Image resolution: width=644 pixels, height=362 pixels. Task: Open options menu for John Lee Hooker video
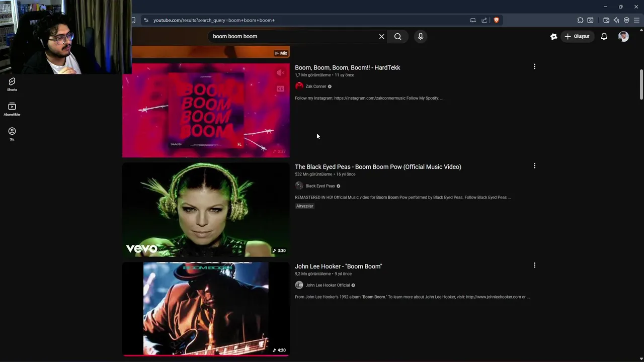point(534,265)
